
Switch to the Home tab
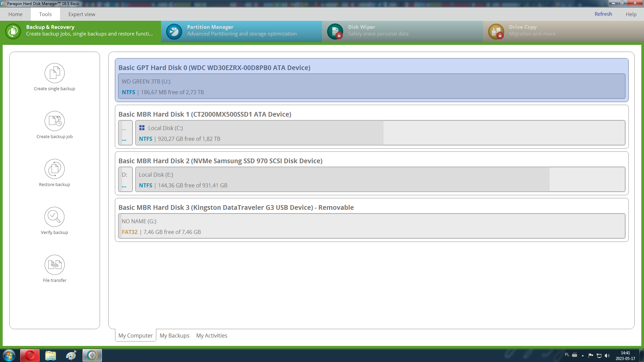[x=15, y=14]
